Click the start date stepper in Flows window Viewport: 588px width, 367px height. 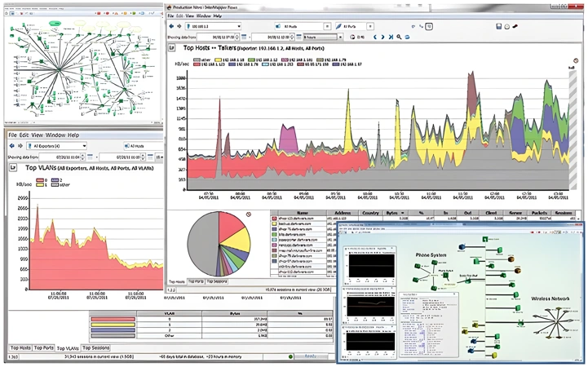click(x=237, y=38)
